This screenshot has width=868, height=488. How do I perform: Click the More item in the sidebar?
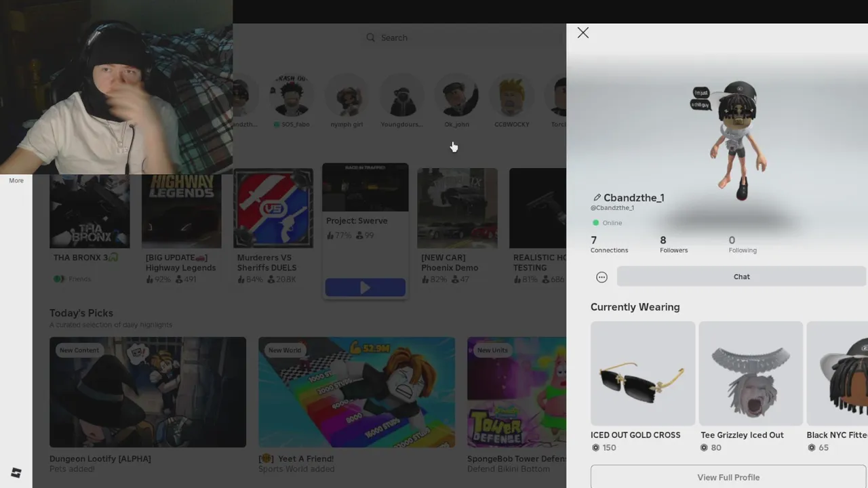click(16, 180)
